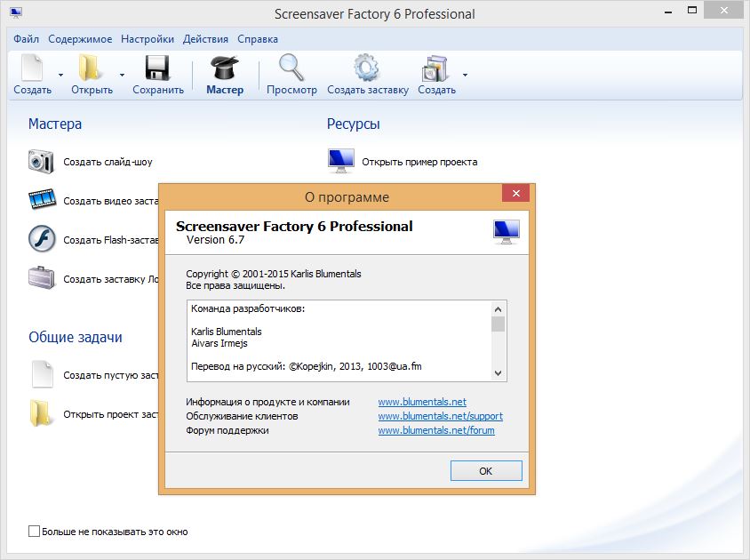The width and height of the screenshot is (750, 560).
Task: Click the Открыть пример проекта monitor icon
Action: (340, 161)
